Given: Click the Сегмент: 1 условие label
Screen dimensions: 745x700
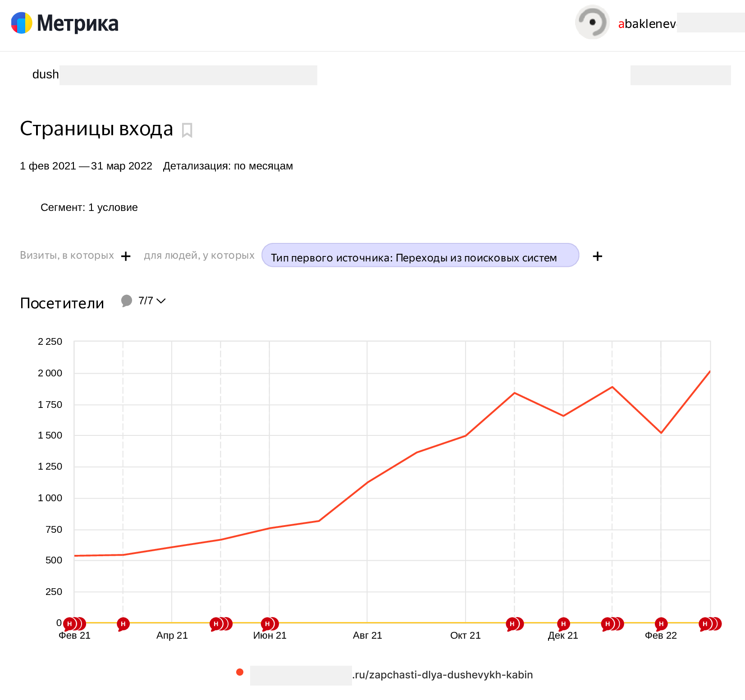Looking at the screenshot, I should 90,207.
